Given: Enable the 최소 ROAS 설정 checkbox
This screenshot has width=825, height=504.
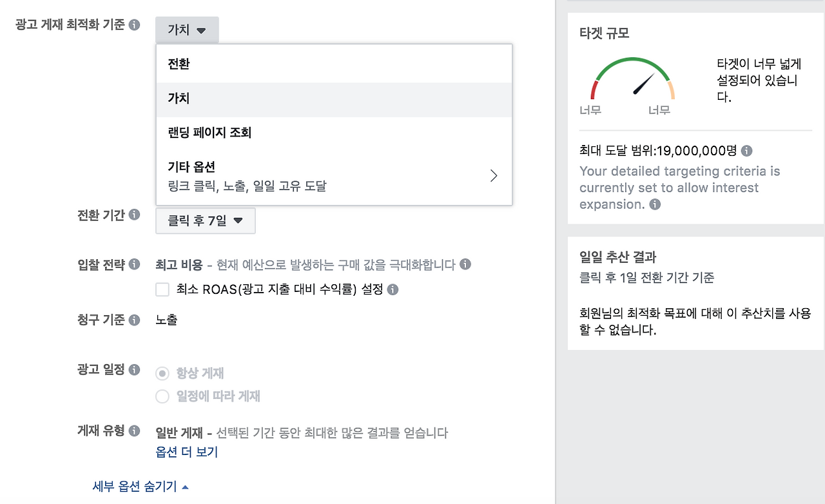Looking at the screenshot, I should pyautogui.click(x=162, y=289).
